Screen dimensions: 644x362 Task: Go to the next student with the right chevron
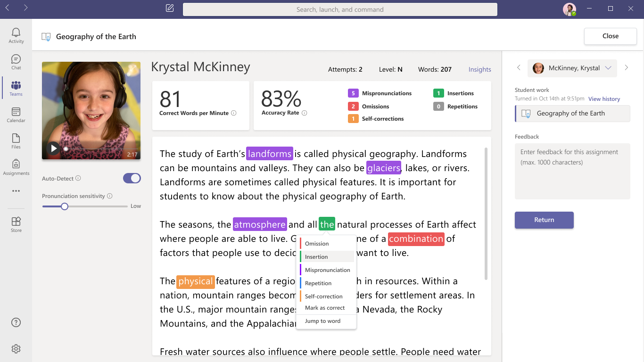626,68
